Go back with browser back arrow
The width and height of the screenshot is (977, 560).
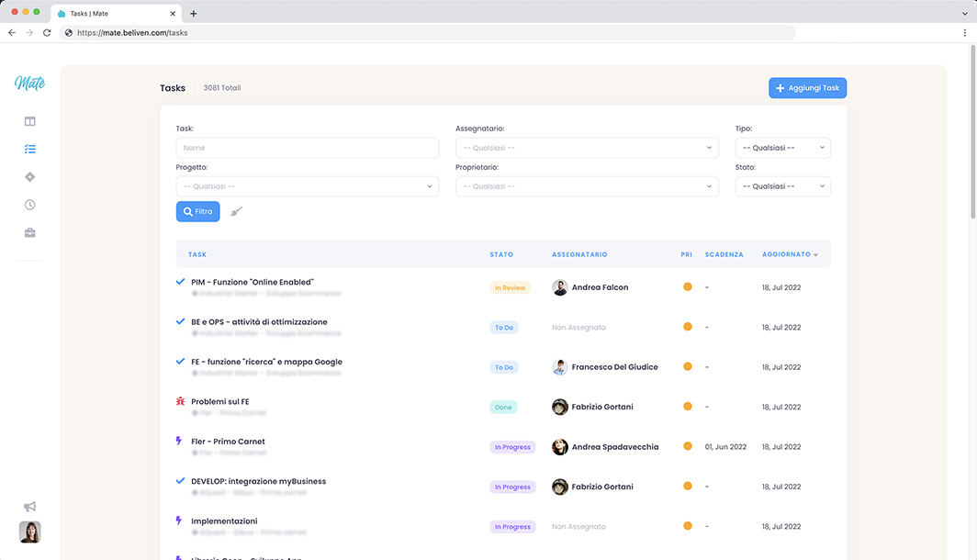click(x=12, y=32)
